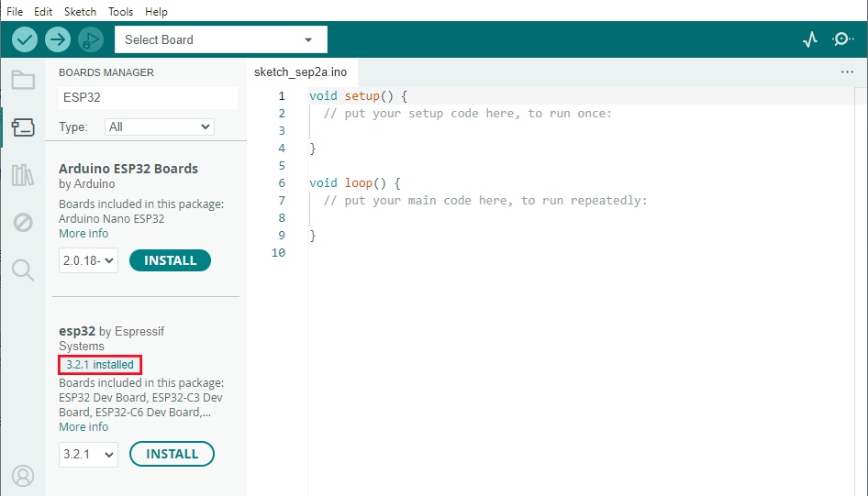Screen dimensions: 868x496
Task: Open the Library Manager books icon
Action: coord(23,175)
